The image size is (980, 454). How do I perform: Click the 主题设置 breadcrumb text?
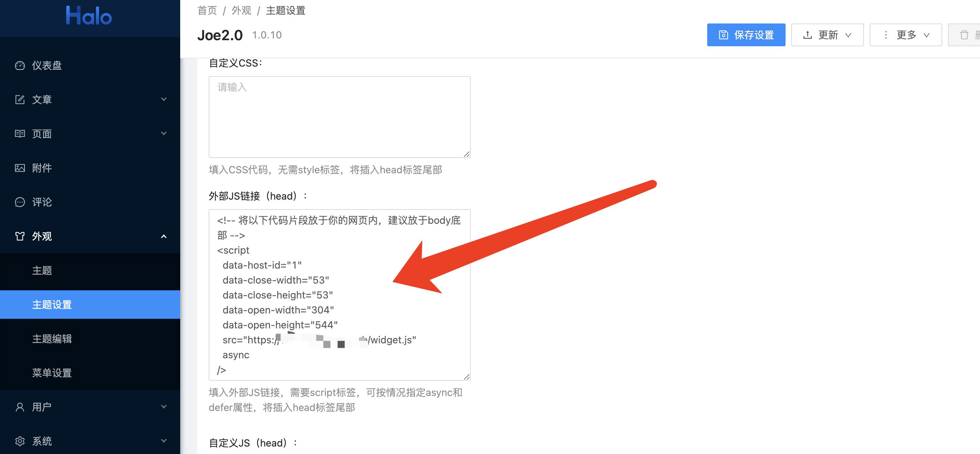point(285,10)
